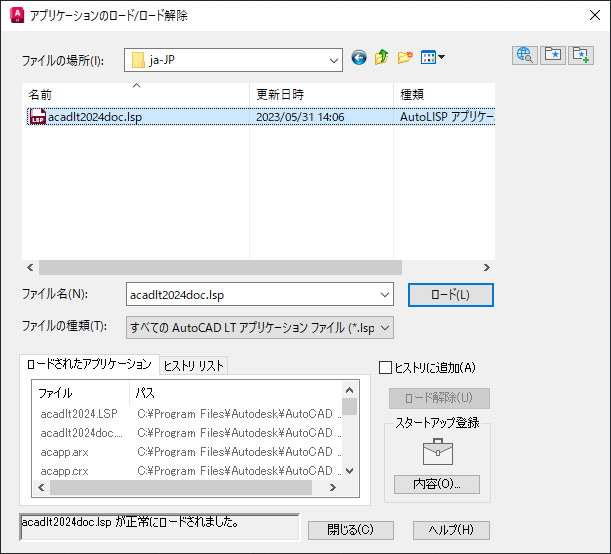
Task: Click the AutoLISP アプリケー type cell
Action: [x=447, y=117]
